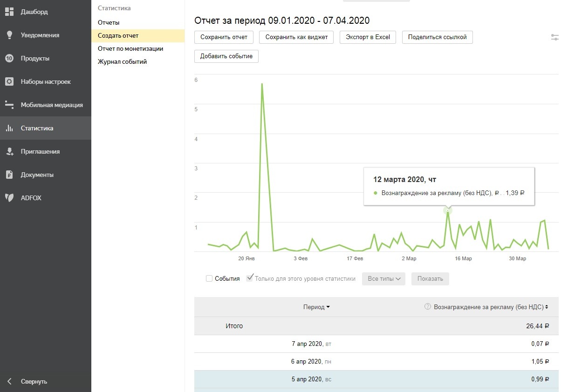The height and width of the screenshot is (392, 568).
Task: Click the help question mark icon
Action: coord(427,307)
